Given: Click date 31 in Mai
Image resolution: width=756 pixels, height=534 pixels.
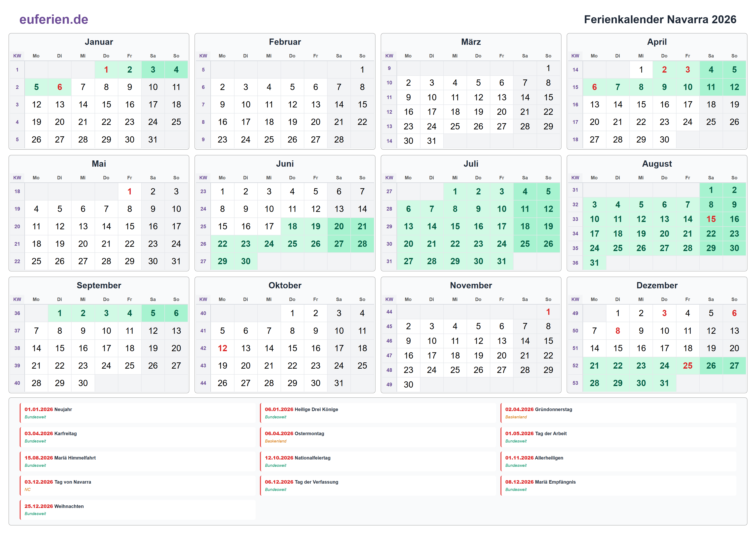Looking at the screenshot, I should click(176, 261).
